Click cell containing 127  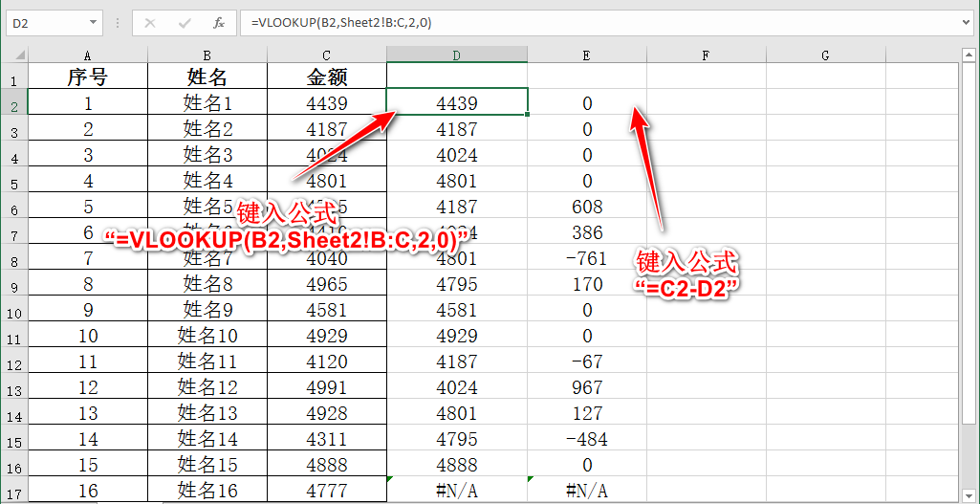pyautogui.click(x=587, y=413)
